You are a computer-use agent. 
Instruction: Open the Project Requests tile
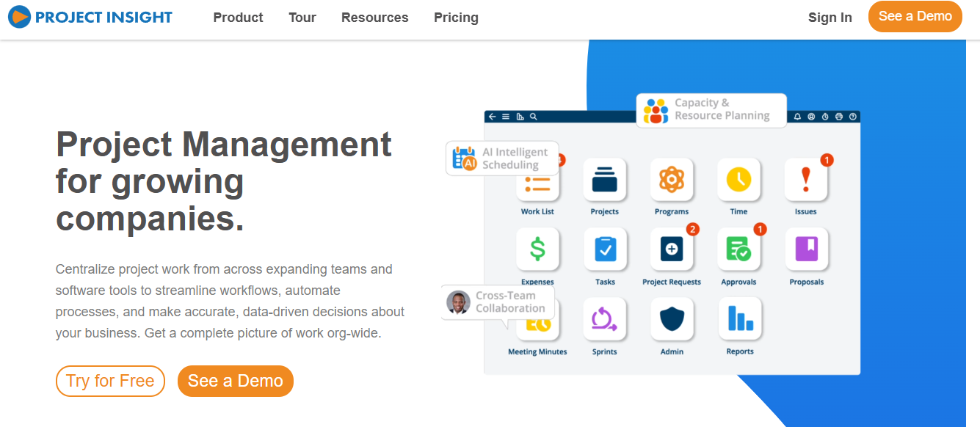point(672,249)
